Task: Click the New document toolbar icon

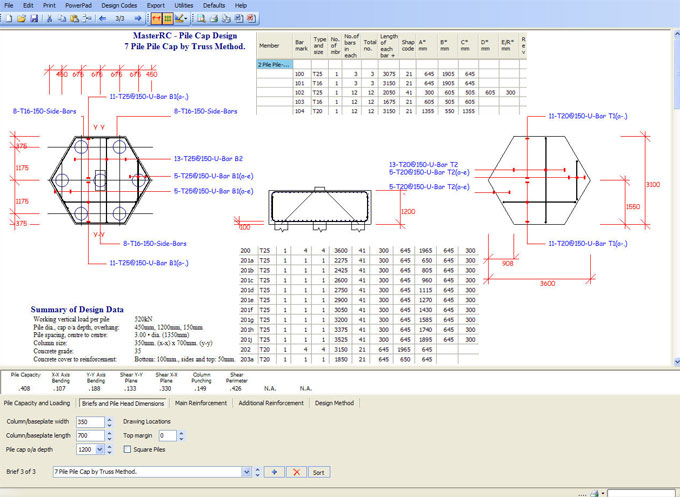Action: click(x=9, y=19)
